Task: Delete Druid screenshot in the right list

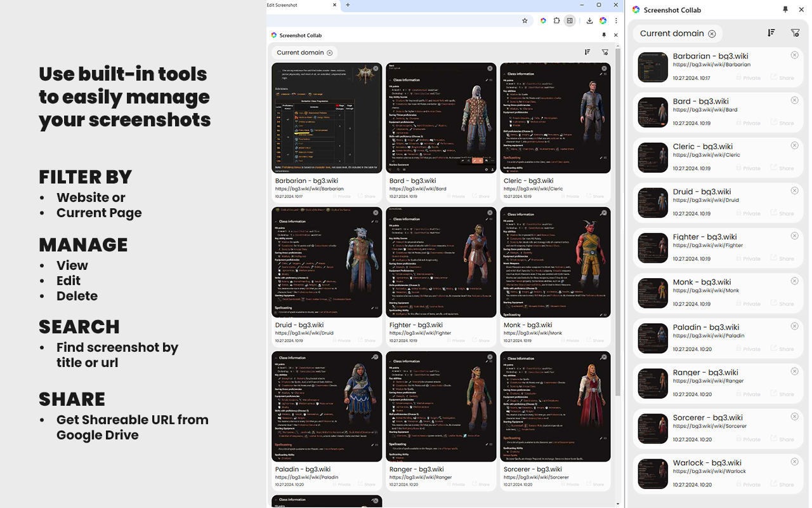Action: point(795,190)
